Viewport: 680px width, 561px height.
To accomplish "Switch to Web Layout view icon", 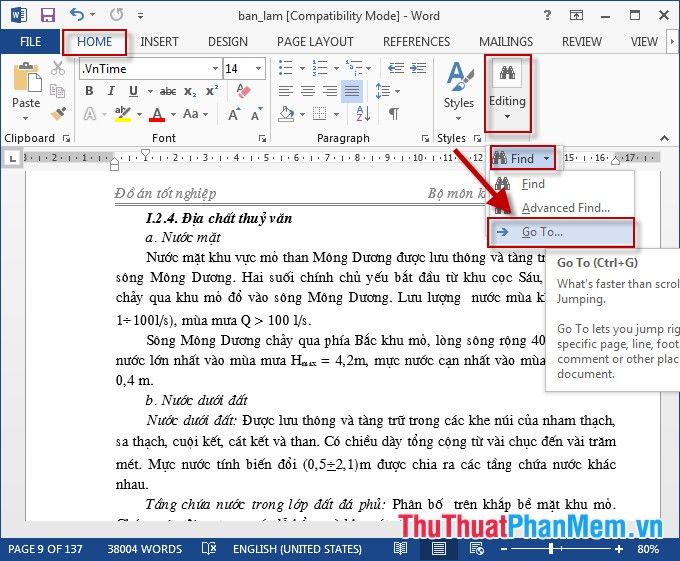I will click(x=477, y=549).
